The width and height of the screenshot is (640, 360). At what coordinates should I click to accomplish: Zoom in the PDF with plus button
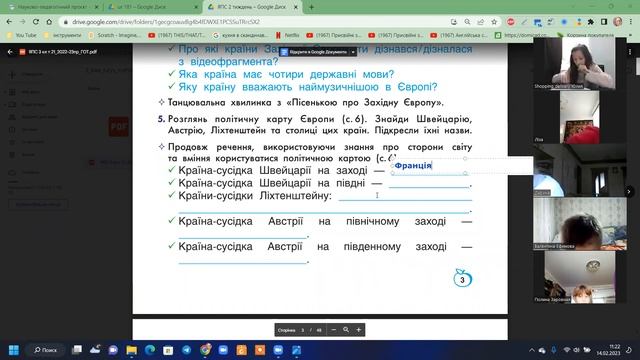coord(359,330)
